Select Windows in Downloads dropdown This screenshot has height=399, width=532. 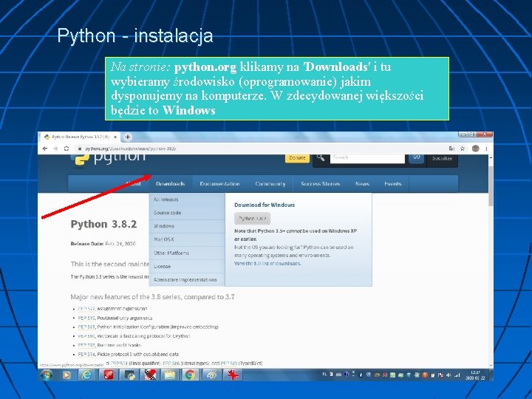[187, 226]
